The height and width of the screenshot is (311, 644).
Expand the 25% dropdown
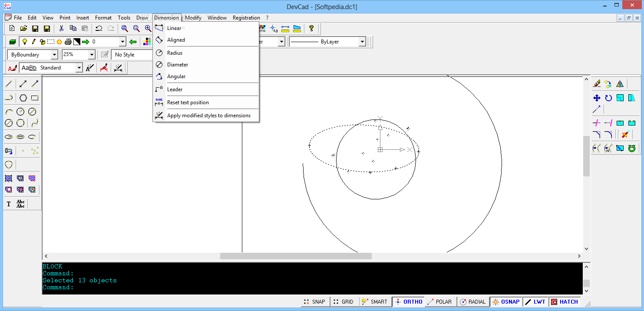91,55
